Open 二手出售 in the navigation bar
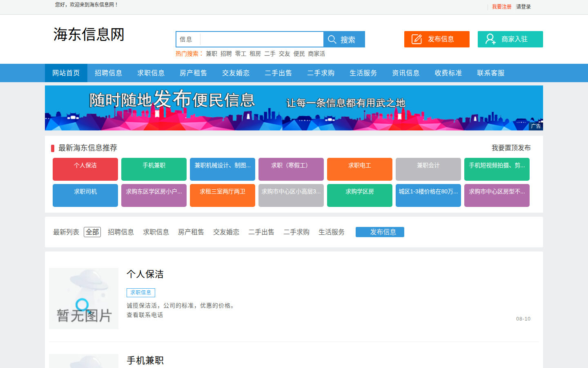 click(278, 73)
